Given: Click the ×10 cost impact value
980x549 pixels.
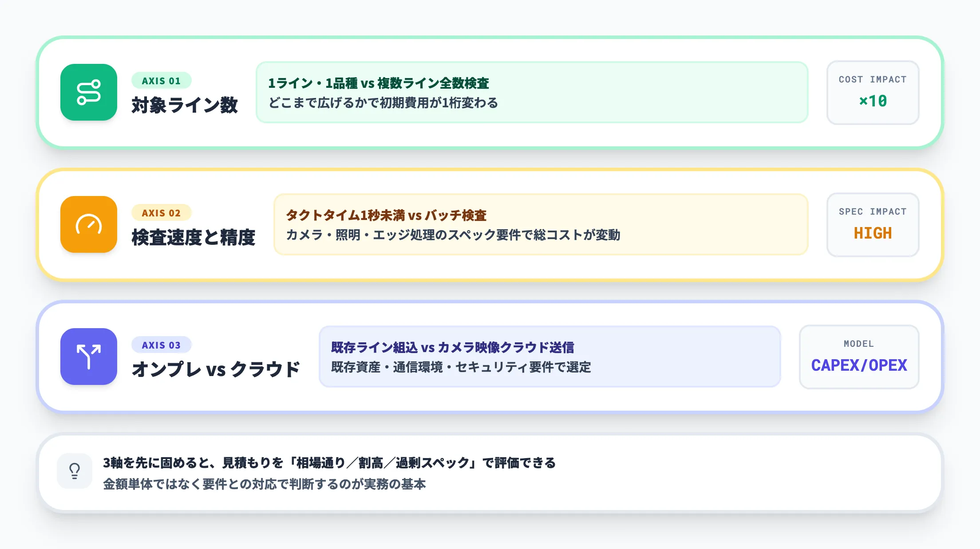Looking at the screenshot, I should (873, 101).
